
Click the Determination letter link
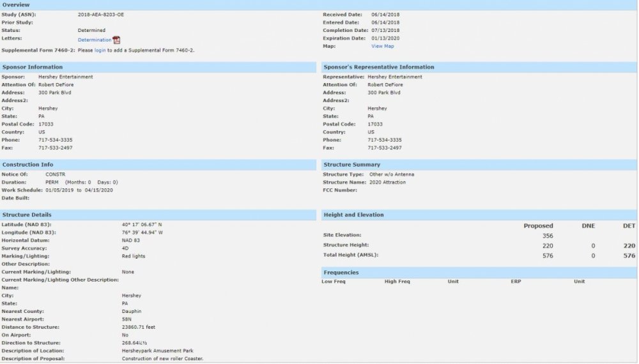pyautogui.click(x=95, y=40)
